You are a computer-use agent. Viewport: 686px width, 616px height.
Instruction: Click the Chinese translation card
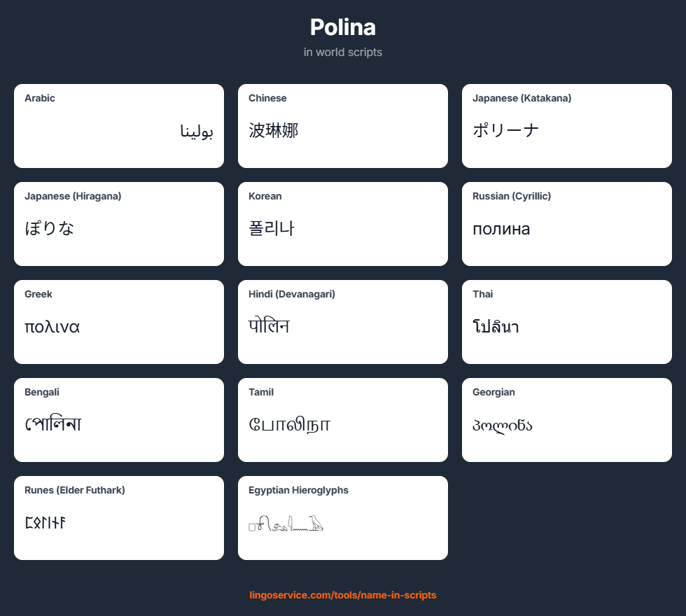point(343,126)
